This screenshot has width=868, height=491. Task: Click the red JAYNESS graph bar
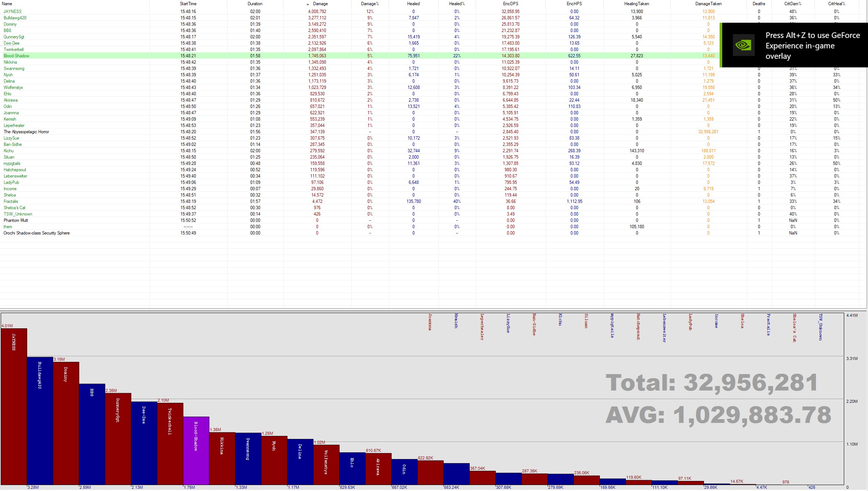(x=14, y=406)
